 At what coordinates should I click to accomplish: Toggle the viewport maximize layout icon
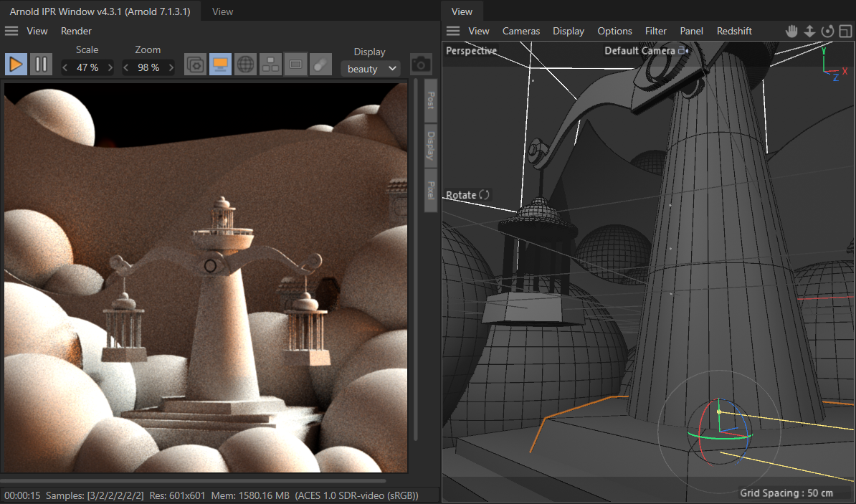point(845,31)
